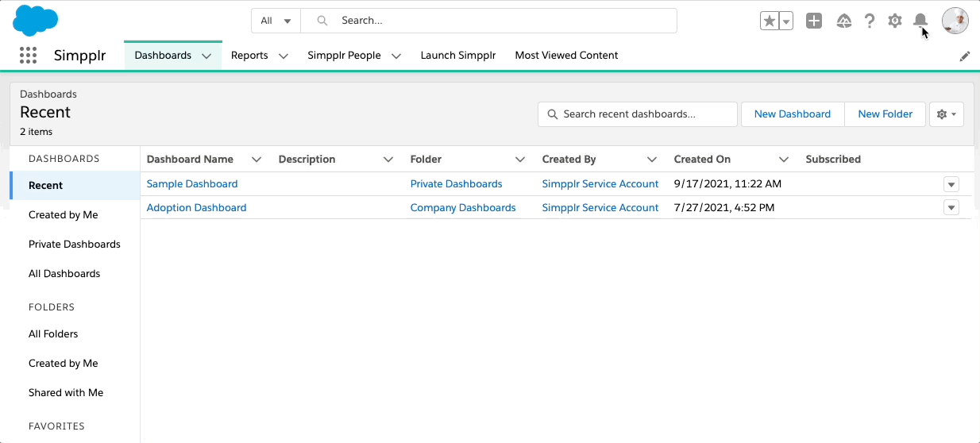Image resolution: width=980 pixels, height=443 pixels.
Task: Open the favorites list dropdown arrow
Action: pyautogui.click(x=786, y=21)
